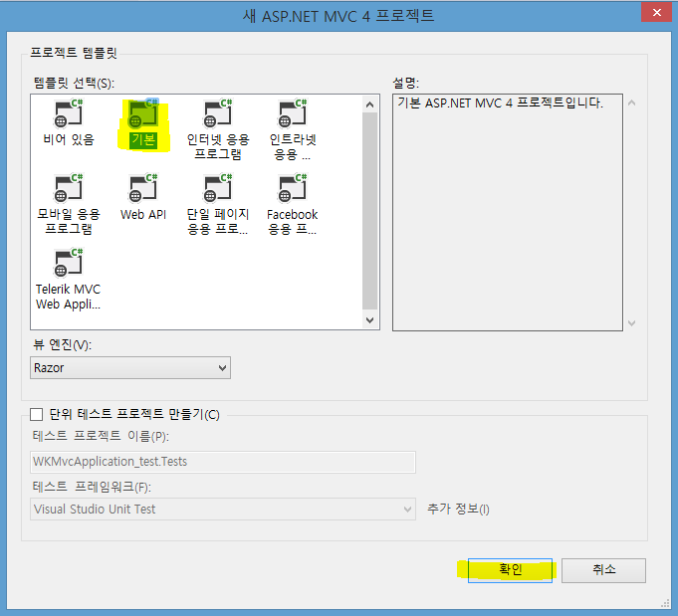The image size is (678, 616).
Task: Open the 테스트 프레임워크 Visual Studio Unit Test dropdown
Action: coord(223,510)
